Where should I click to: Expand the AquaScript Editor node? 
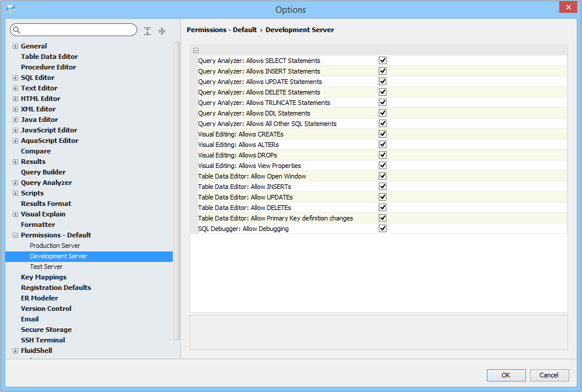pos(15,141)
